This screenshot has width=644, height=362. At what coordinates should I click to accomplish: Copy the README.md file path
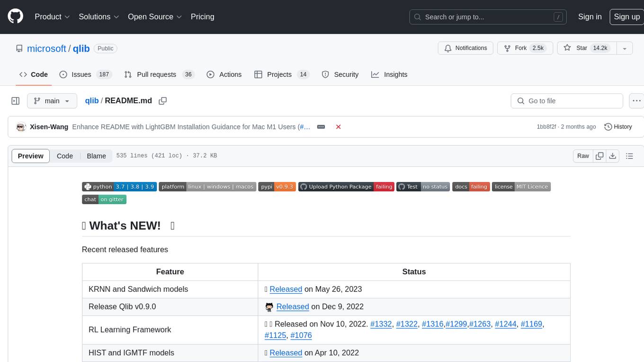tap(163, 101)
